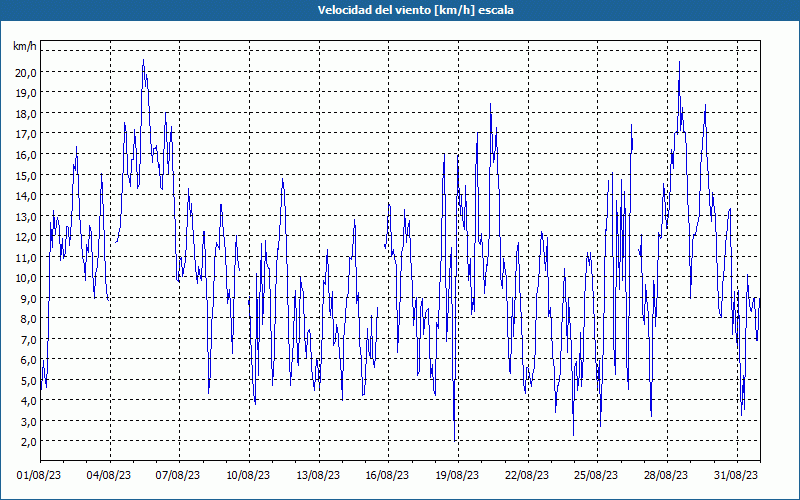Viewport: 800px width, 500px height.
Task: Click the chart title 'Velocidad del viento [km/h] escala'
Action: point(415,10)
